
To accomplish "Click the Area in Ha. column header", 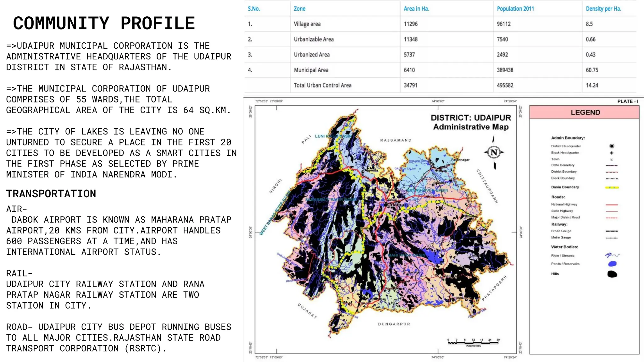I will pyautogui.click(x=416, y=9).
